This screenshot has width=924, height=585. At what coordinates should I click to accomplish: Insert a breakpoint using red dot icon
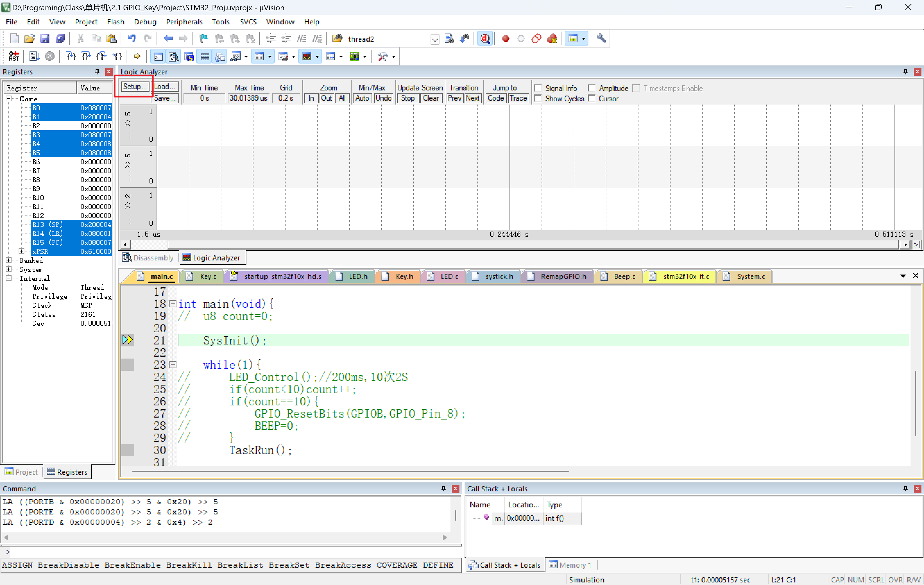click(505, 39)
